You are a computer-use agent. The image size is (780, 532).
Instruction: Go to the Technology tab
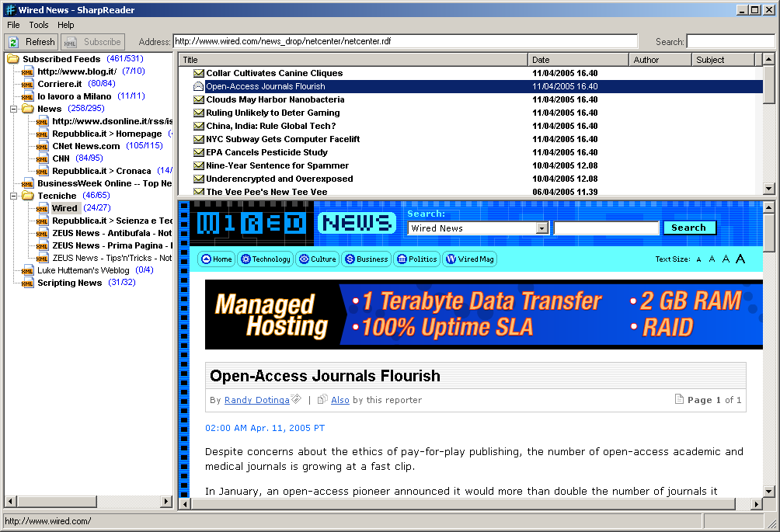pos(266,259)
